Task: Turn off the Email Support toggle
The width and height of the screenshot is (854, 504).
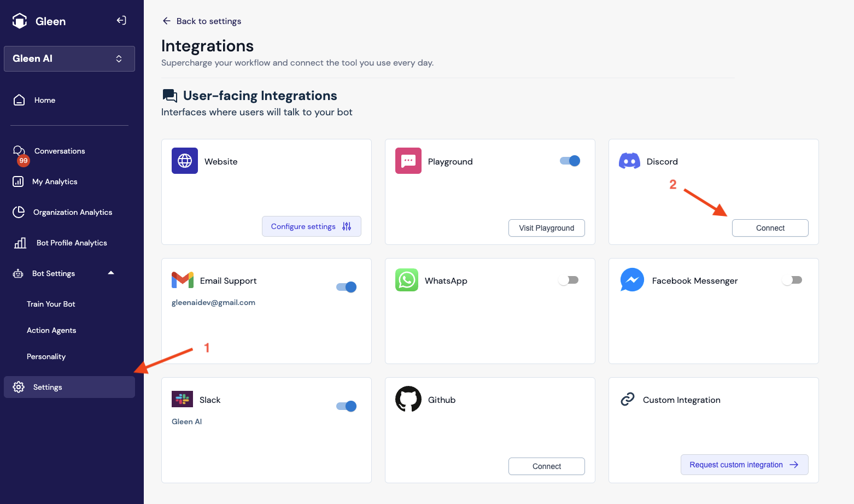Action: point(346,287)
